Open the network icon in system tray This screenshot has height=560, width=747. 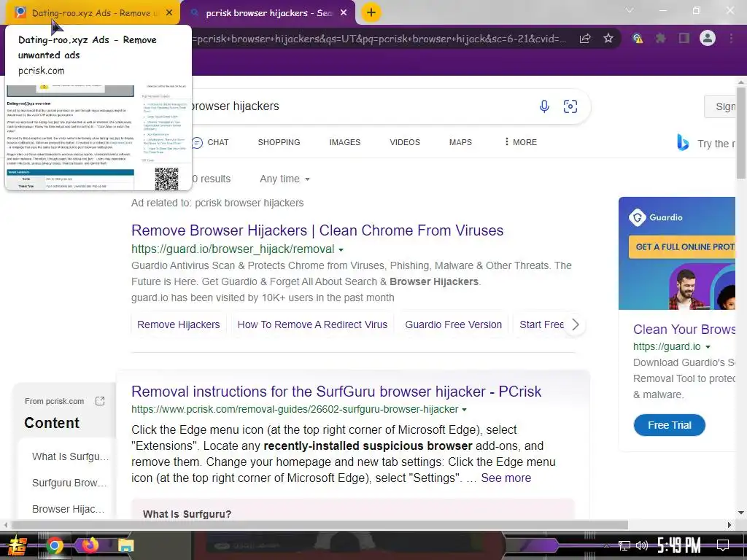tap(624, 545)
